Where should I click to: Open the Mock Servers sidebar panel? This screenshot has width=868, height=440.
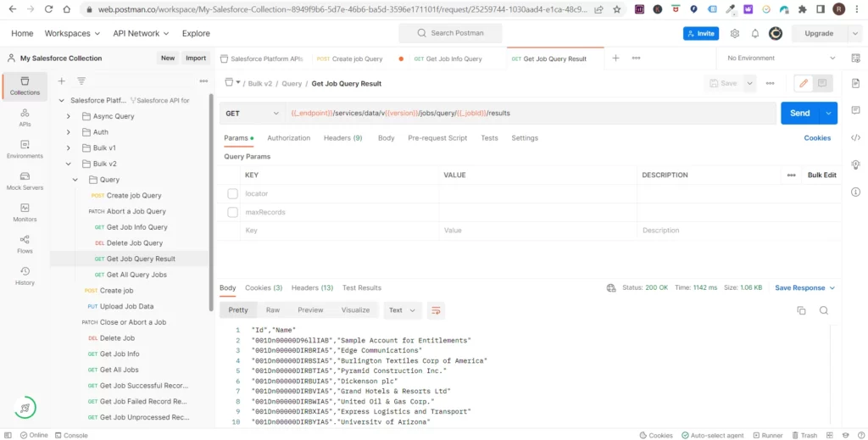tap(25, 181)
